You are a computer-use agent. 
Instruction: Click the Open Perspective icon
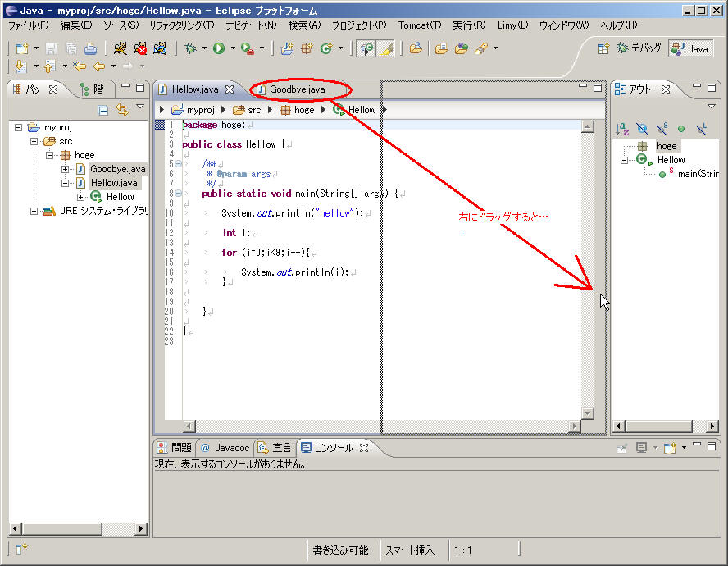point(603,48)
